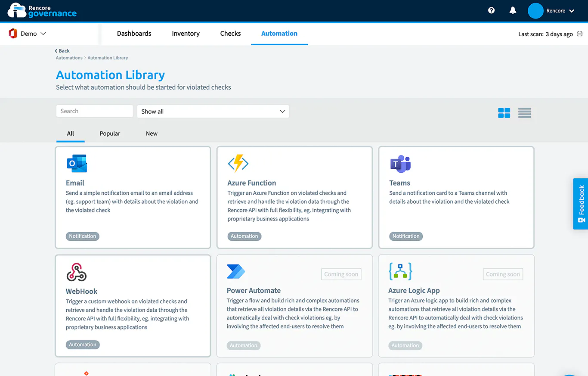Click the Back arrow chevron

[56, 51]
